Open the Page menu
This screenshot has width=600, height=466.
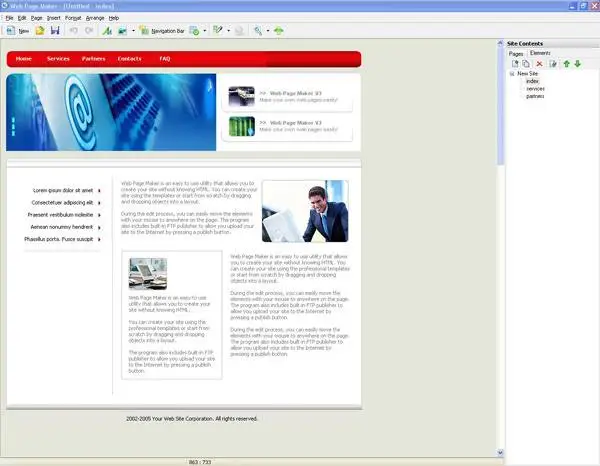tap(37, 18)
